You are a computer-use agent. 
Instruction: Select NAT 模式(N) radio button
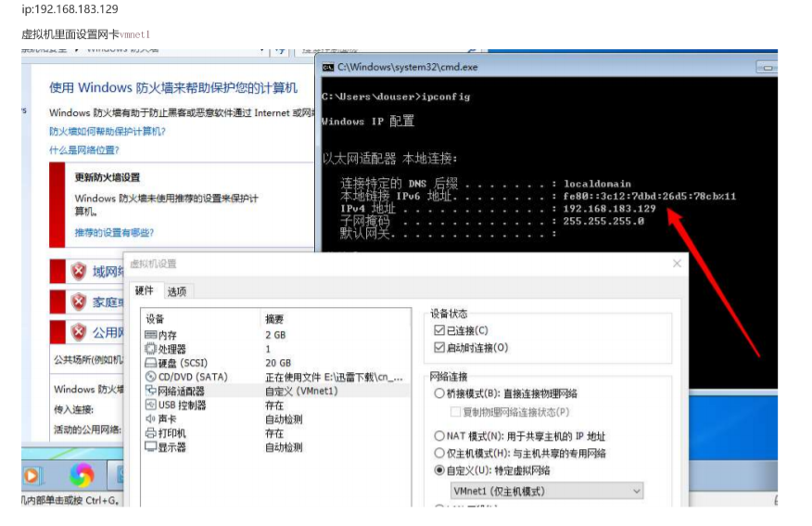(439, 436)
